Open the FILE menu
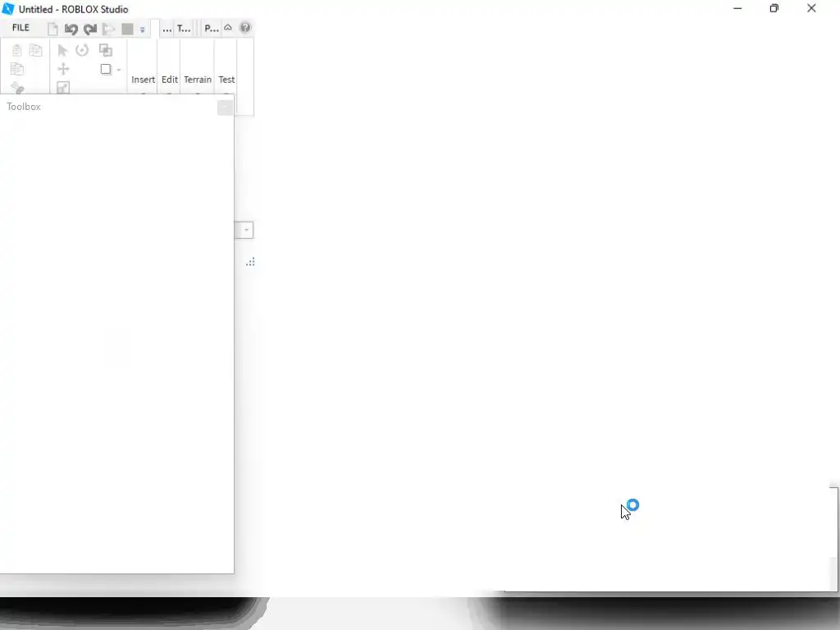 pos(21,28)
